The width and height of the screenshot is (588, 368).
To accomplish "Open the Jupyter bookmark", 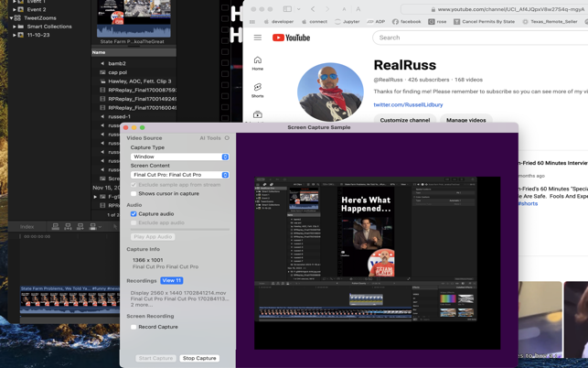I will [347, 22].
